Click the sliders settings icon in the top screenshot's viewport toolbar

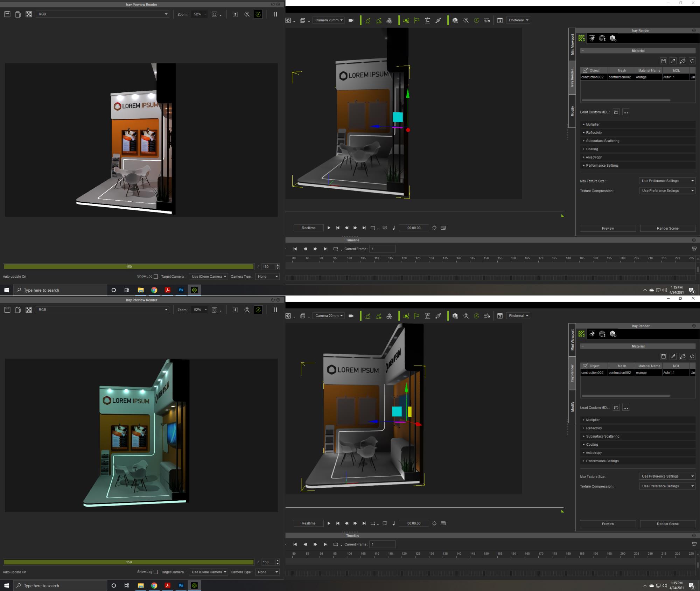(487, 20)
